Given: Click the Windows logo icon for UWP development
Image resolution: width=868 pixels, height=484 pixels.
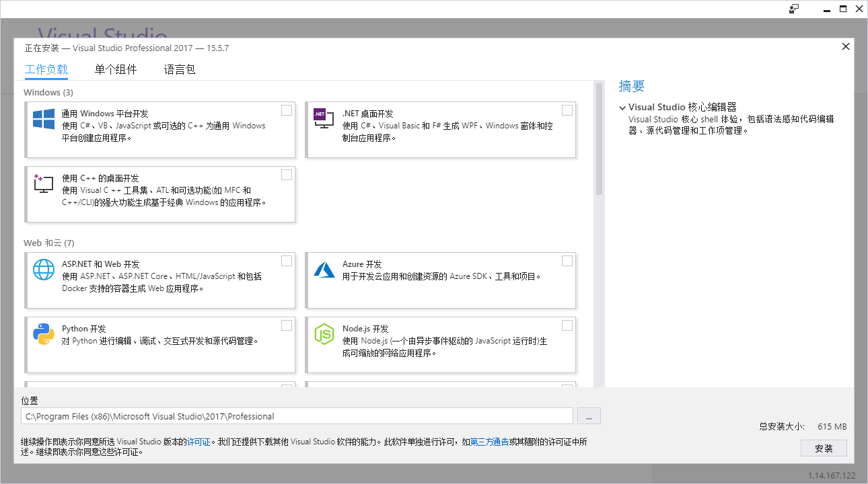Looking at the screenshot, I should pyautogui.click(x=44, y=120).
